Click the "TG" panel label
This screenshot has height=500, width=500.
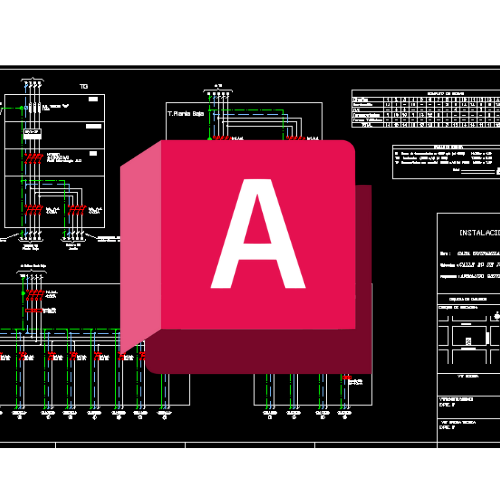click(84, 87)
